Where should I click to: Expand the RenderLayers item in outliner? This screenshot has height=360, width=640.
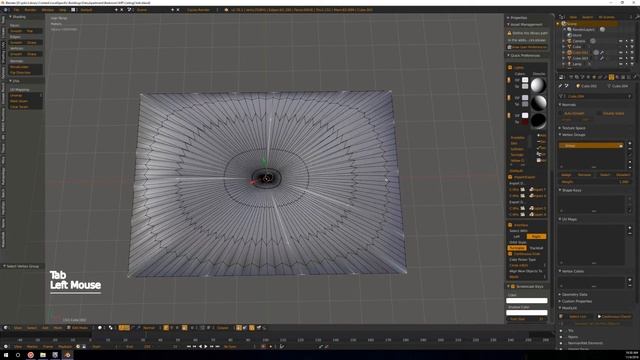point(564,29)
